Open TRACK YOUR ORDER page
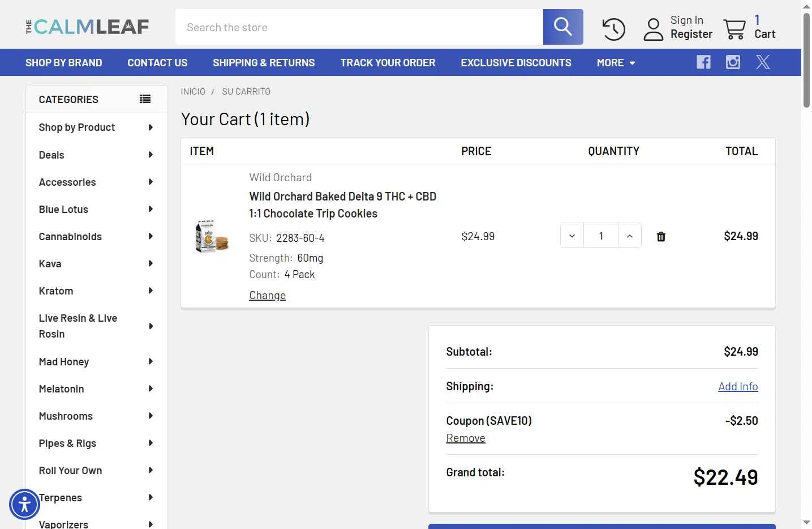The width and height of the screenshot is (812, 529). click(x=388, y=62)
